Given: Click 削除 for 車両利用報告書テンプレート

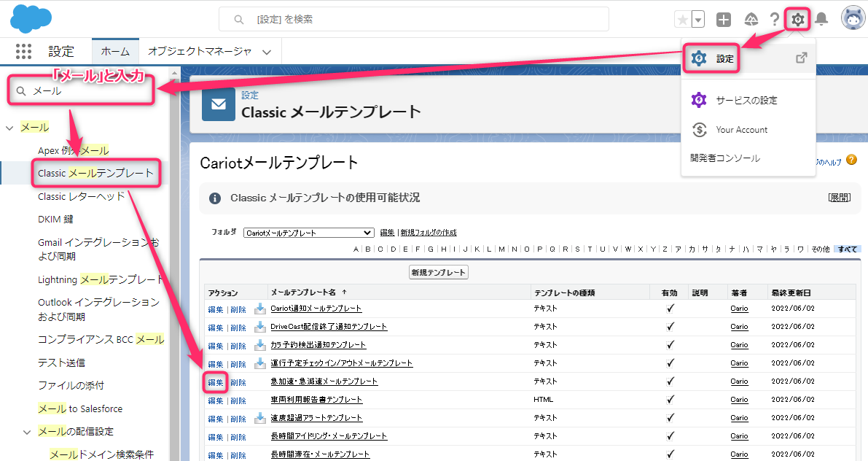Looking at the screenshot, I should [x=238, y=400].
